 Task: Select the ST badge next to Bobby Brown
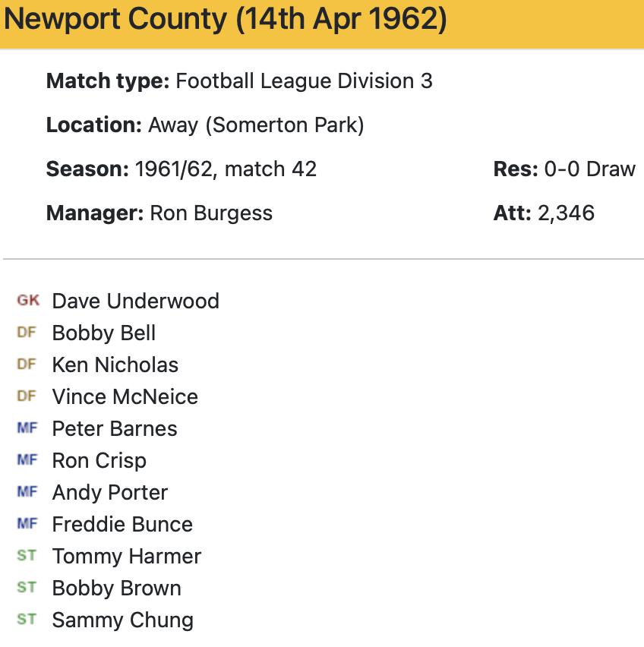(27, 588)
